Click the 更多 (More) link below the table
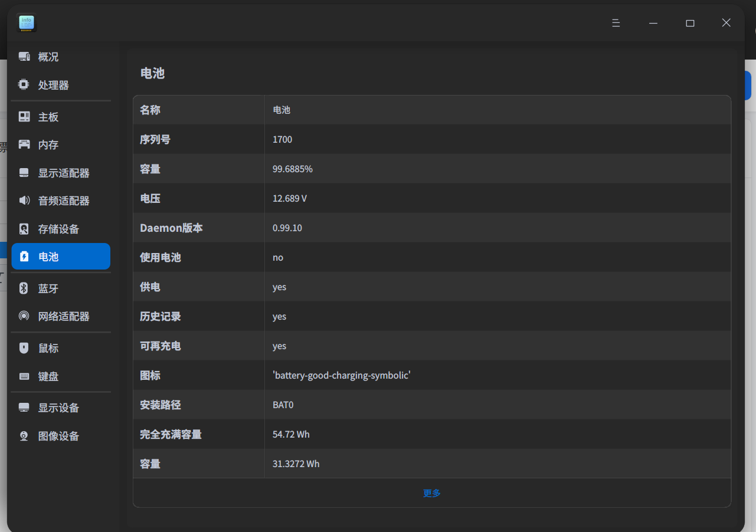The image size is (756, 532). coord(431,493)
